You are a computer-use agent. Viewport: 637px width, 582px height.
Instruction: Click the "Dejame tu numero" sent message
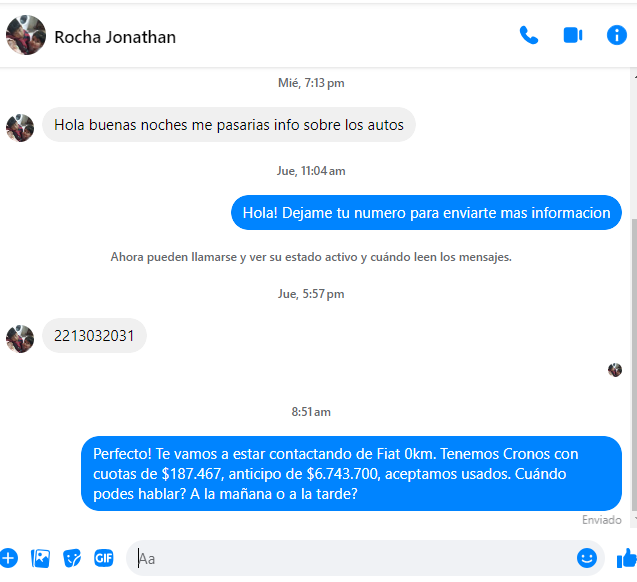coord(426,212)
